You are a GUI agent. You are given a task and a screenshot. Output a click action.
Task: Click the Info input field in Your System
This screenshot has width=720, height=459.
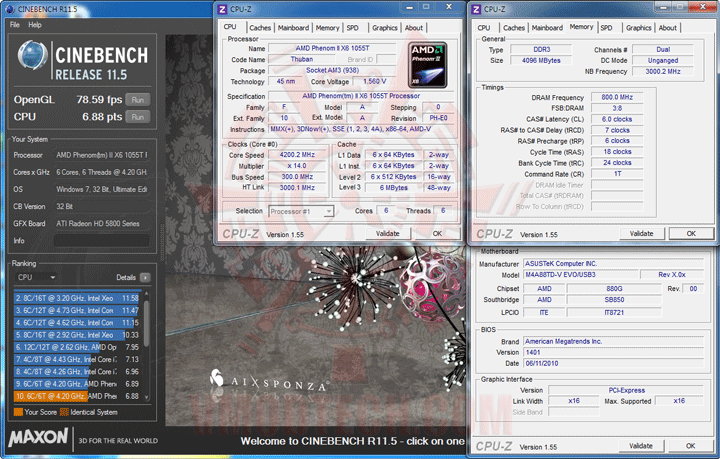101,241
